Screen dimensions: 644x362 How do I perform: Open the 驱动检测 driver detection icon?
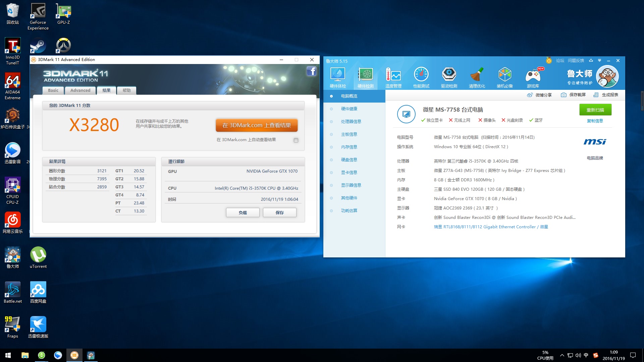pos(449,77)
